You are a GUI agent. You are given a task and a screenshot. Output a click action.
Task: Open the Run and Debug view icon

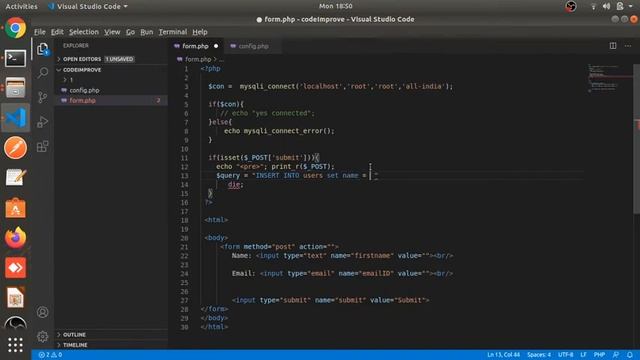coord(42,122)
